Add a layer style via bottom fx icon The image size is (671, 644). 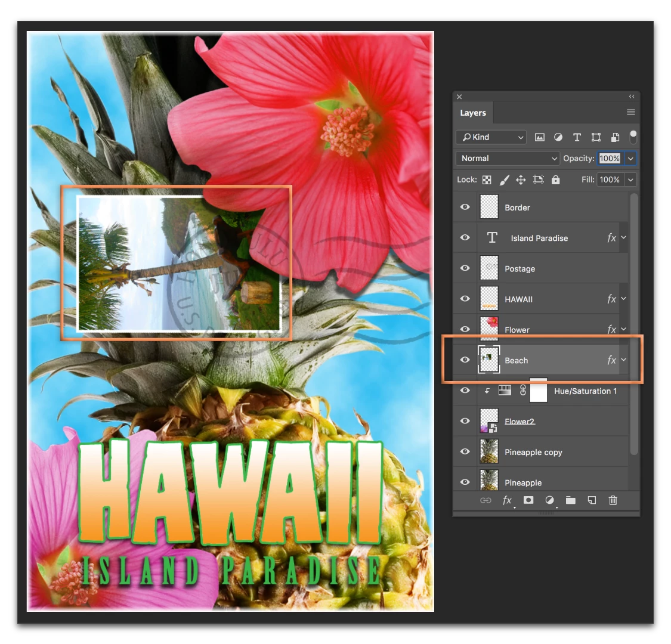point(507,500)
